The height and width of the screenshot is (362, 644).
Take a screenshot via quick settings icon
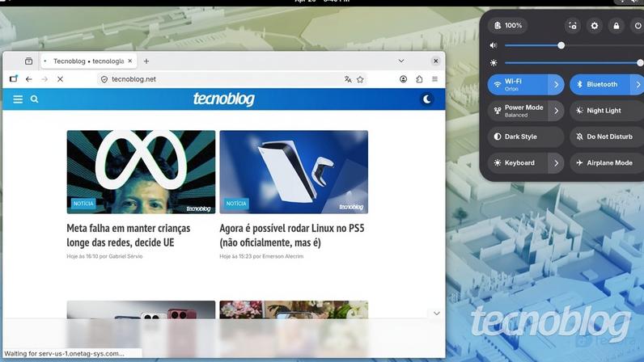click(573, 26)
